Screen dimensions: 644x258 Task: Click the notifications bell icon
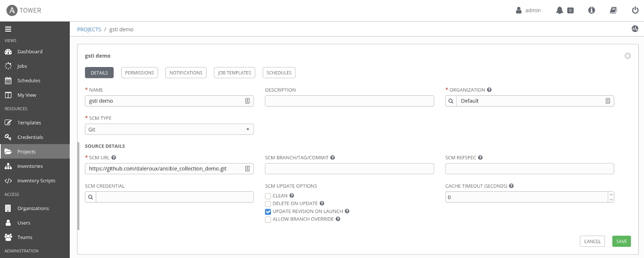tap(559, 10)
